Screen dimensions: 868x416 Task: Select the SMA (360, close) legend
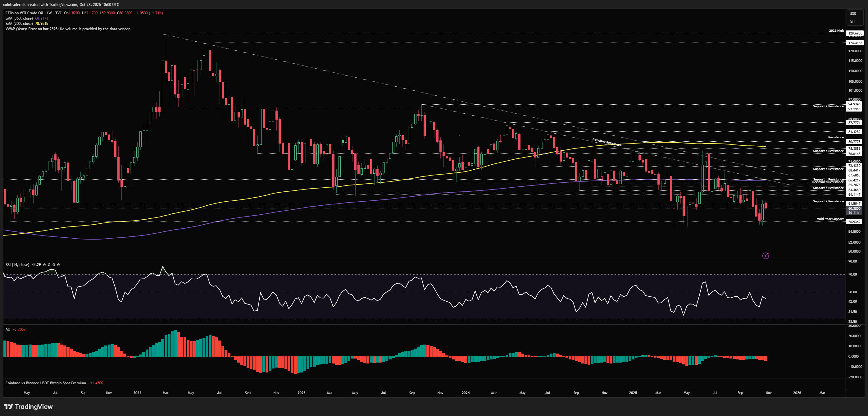coord(19,18)
